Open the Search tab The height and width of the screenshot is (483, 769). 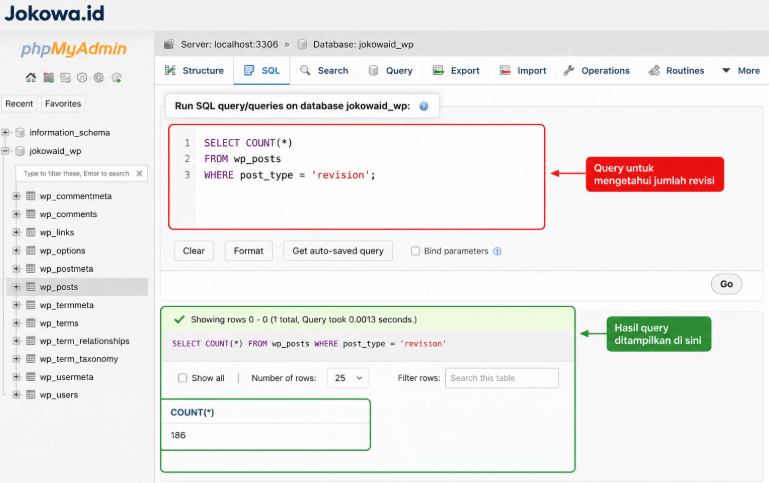324,71
